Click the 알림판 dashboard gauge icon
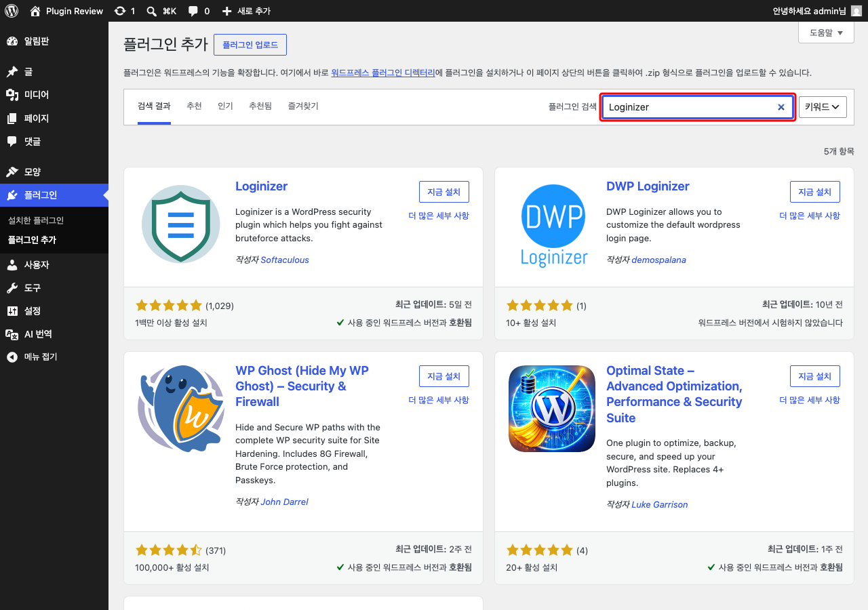The image size is (868, 610). pos(12,41)
